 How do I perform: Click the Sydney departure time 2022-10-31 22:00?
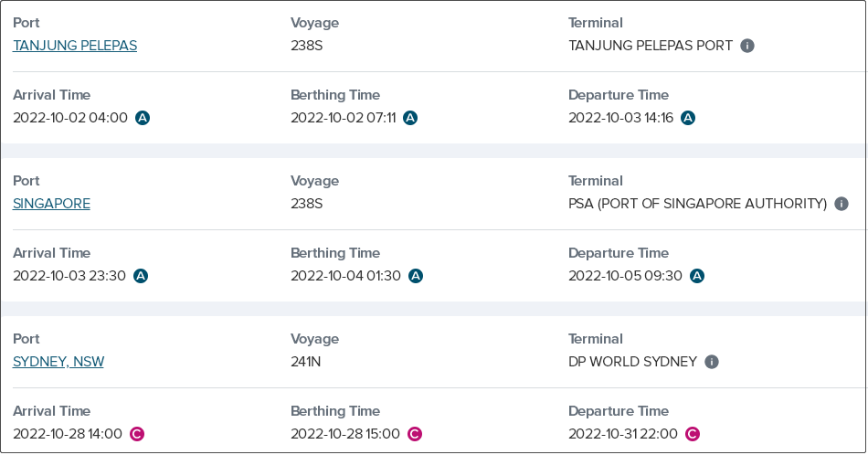pos(623,434)
